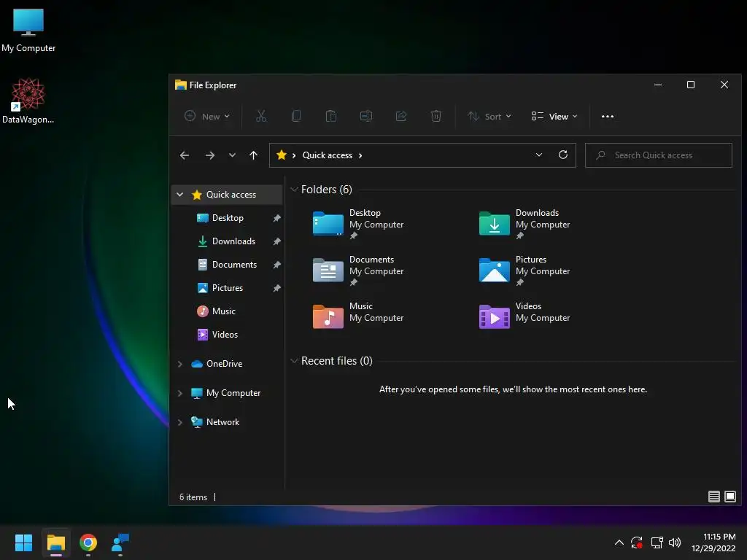Open the volume control in tray
This screenshot has width=747, height=560.
(675, 542)
